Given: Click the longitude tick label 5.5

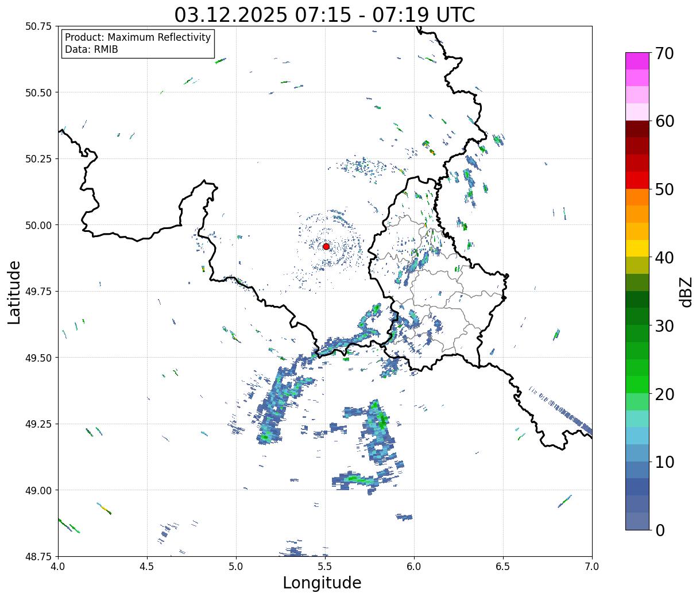Looking at the screenshot, I should pos(325,567).
